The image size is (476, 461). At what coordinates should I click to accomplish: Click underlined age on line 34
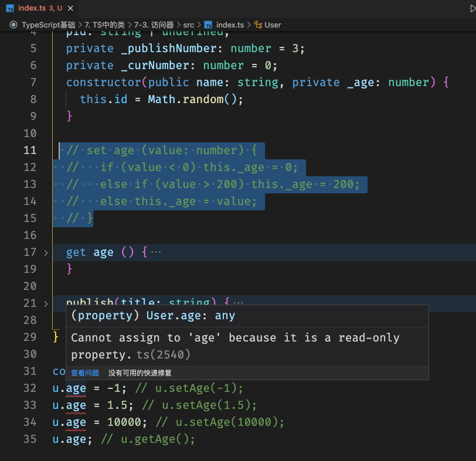coord(76,422)
